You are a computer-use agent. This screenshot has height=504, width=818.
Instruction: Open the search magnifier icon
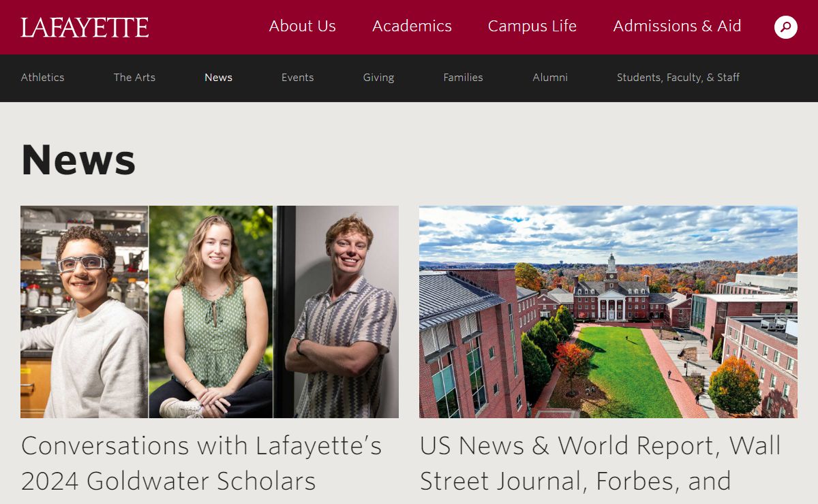[786, 27]
